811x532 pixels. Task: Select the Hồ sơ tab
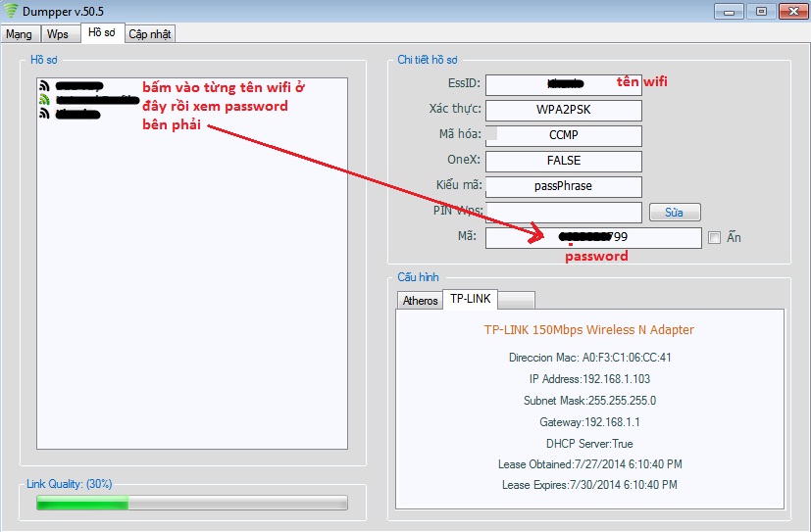(101, 32)
